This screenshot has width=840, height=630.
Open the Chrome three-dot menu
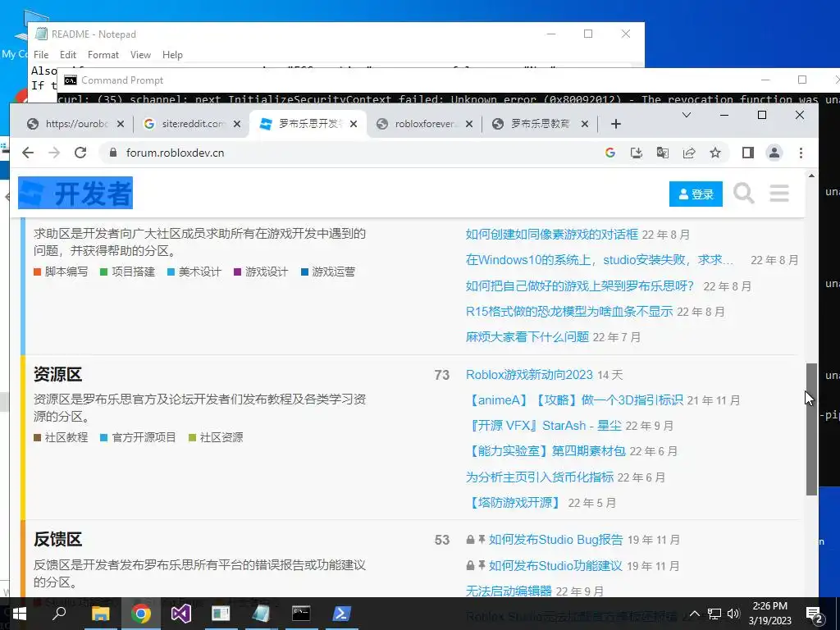801,153
